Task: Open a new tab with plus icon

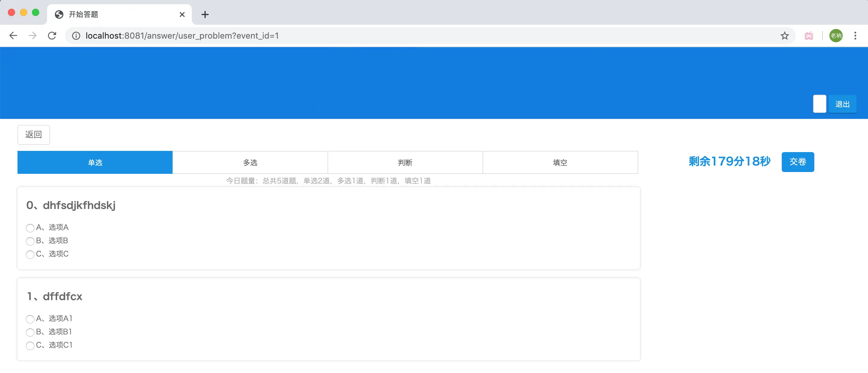Action: (x=205, y=14)
